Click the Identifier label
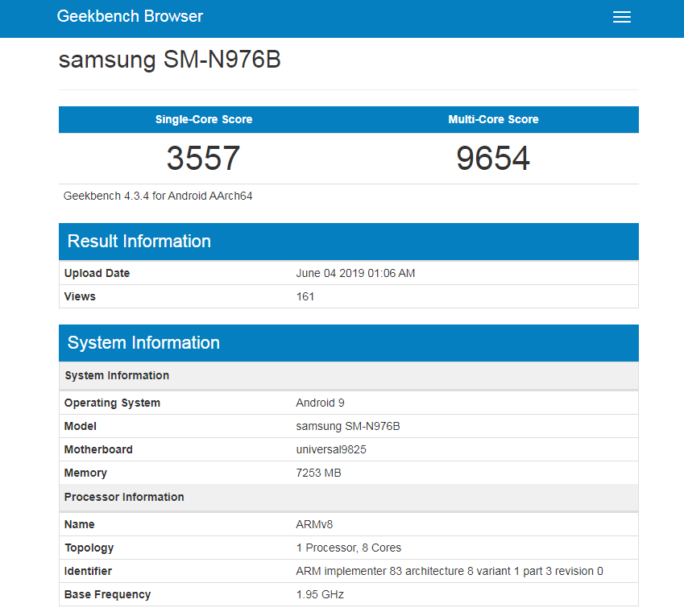Viewport: 684px width, 616px height. pyautogui.click(x=88, y=571)
